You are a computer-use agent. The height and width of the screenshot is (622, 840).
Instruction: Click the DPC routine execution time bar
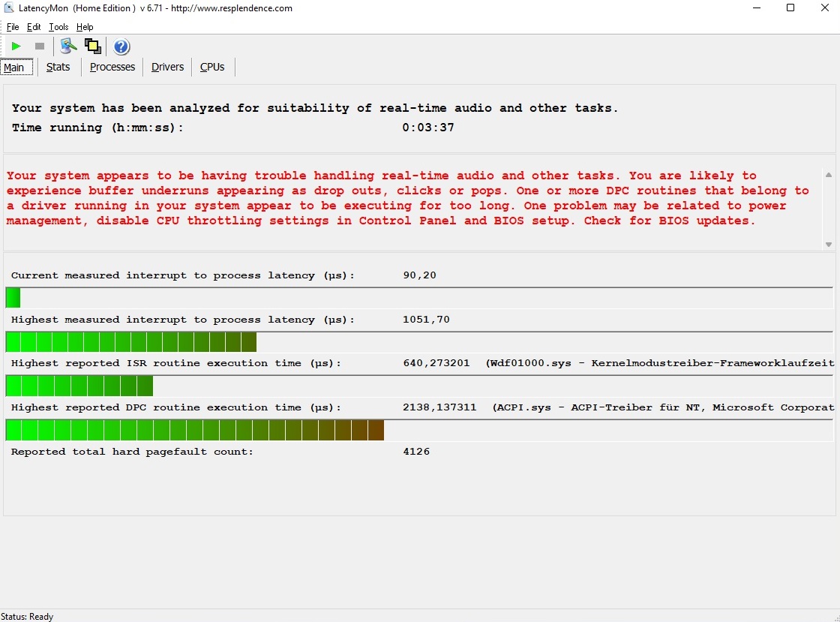(x=419, y=430)
